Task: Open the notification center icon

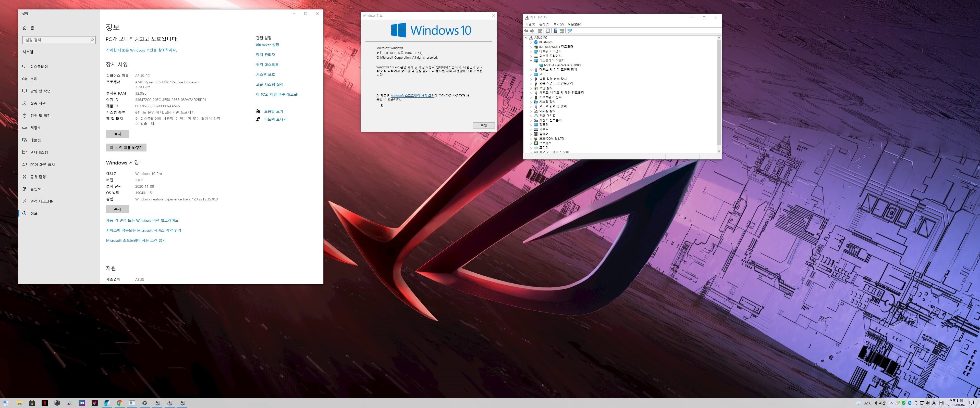Action: 972,403
